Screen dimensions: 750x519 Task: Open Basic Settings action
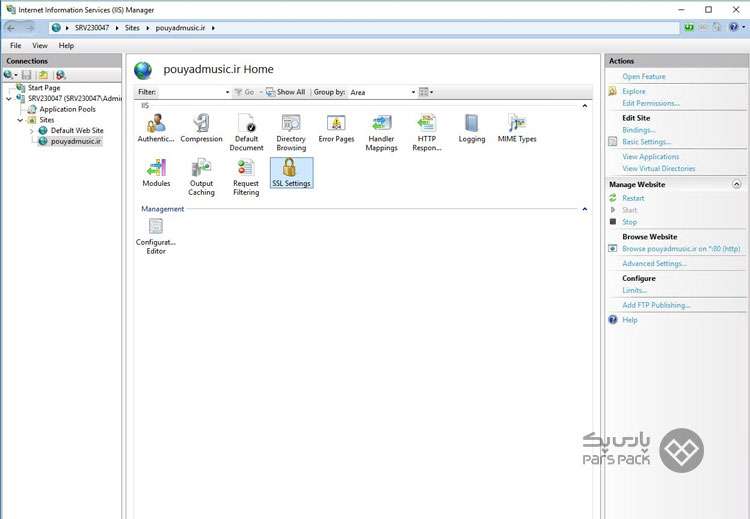pos(646,142)
